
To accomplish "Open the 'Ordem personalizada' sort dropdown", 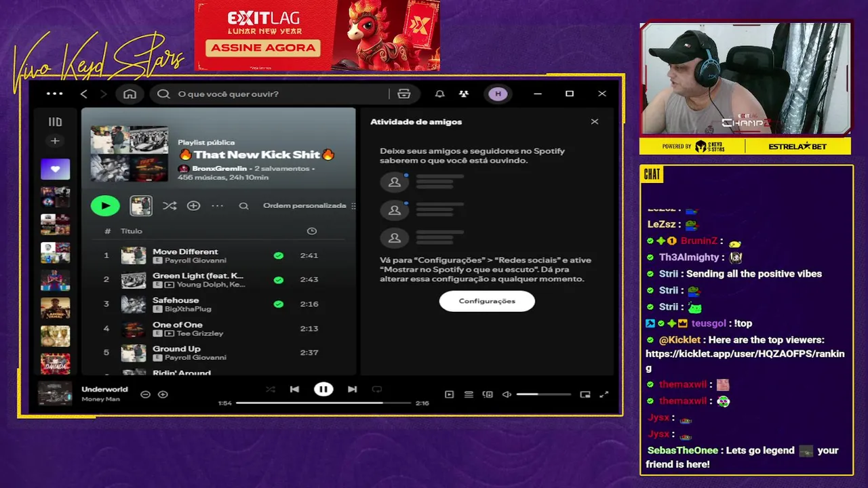I will 309,205.
